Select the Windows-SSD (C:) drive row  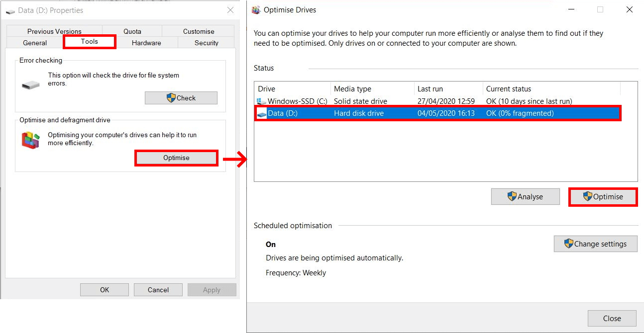(x=438, y=101)
